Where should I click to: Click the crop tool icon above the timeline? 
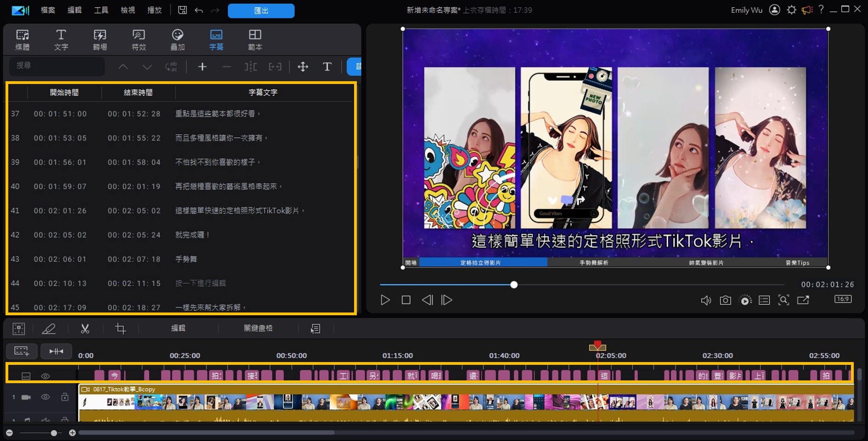click(x=121, y=329)
